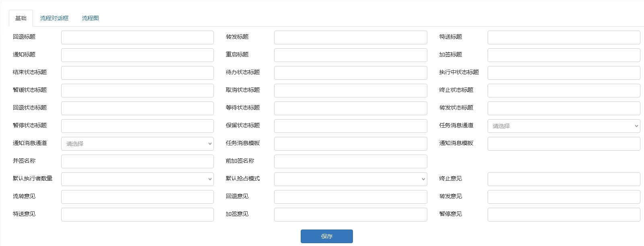Viewport: 644px width, 246px height.
Task: Select the 基础 tab
Action: click(21, 18)
